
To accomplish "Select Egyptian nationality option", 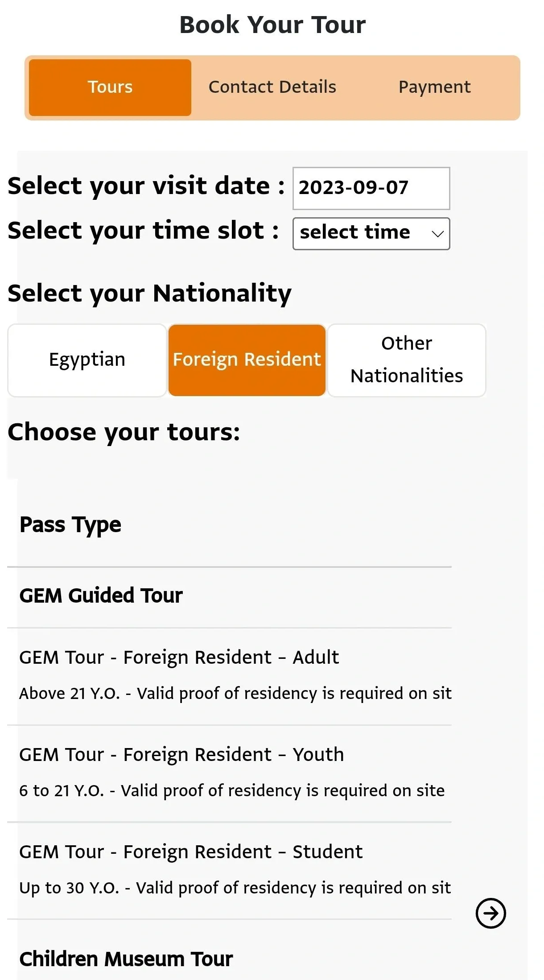I will click(87, 360).
